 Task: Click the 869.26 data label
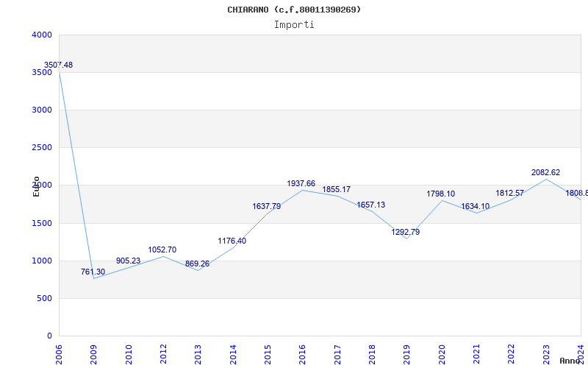[197, 263]
